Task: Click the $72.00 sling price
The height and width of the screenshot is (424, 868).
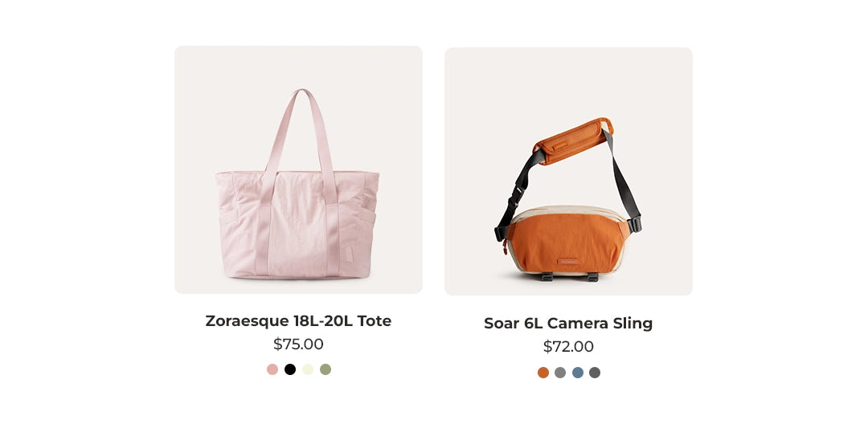Action: (x=568, y=347)
